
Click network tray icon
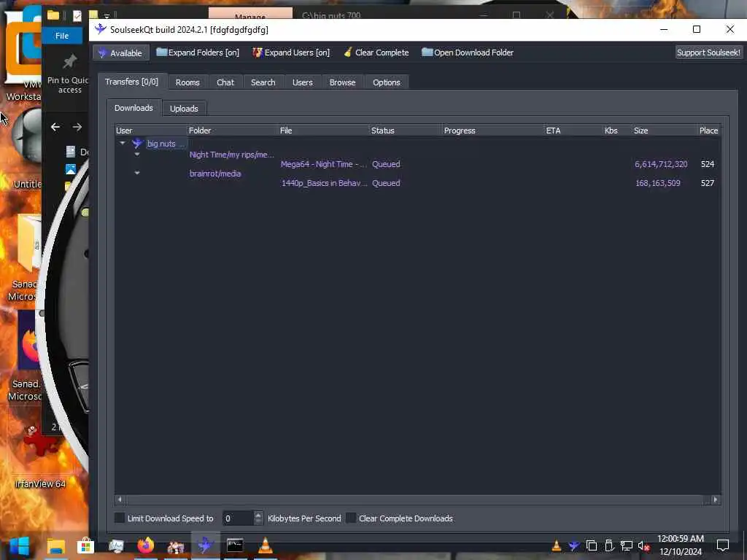(x=627, y=545)
